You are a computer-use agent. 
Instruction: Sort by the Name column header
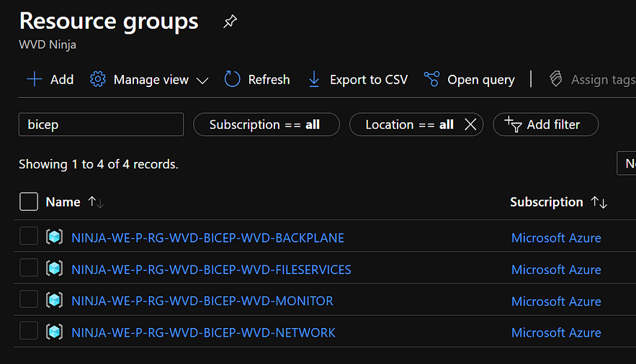63,201
